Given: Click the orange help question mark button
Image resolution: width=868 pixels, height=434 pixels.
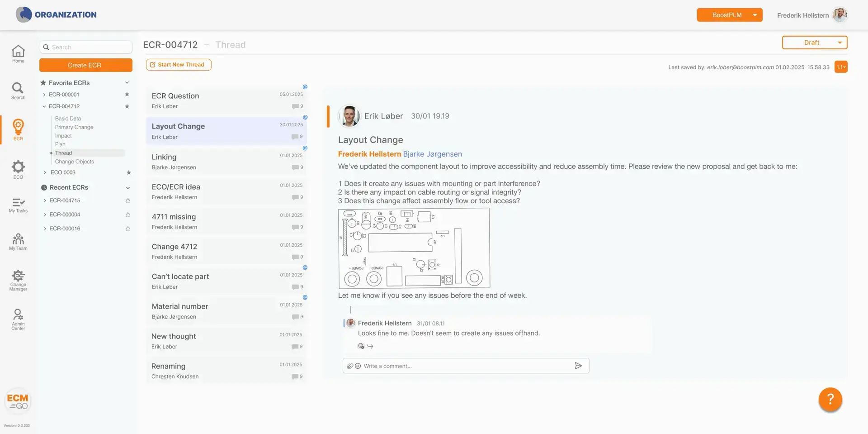Looking at the screenshot, I should pos(830,399).
